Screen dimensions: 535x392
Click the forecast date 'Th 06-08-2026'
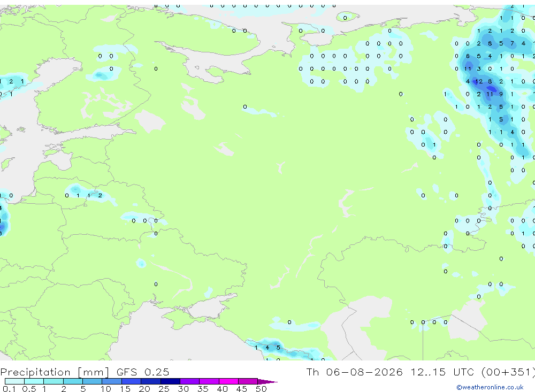pyautogui.click(x=354, y=372)
